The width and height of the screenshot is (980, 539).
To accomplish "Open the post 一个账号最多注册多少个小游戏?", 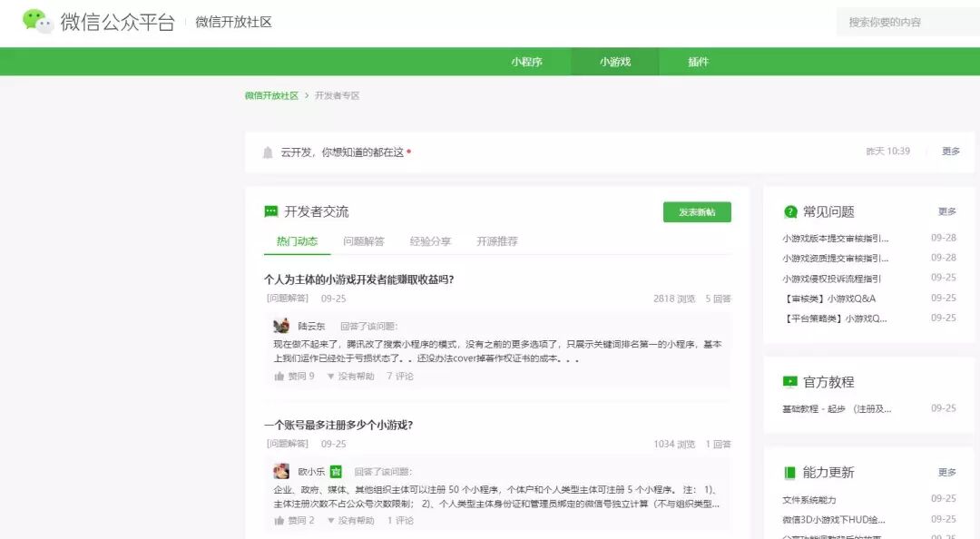I will pyautogui.click(x=338, y=426).
